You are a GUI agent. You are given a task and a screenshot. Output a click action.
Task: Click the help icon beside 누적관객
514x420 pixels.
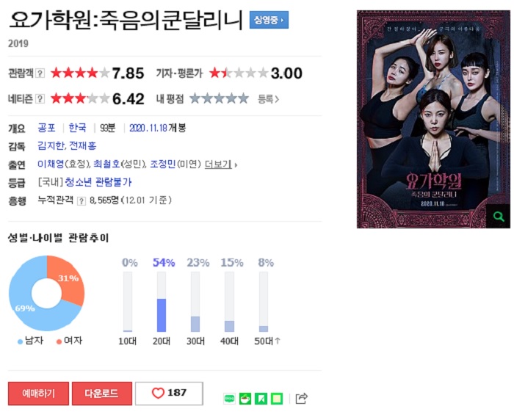click(x=81, y=200)
